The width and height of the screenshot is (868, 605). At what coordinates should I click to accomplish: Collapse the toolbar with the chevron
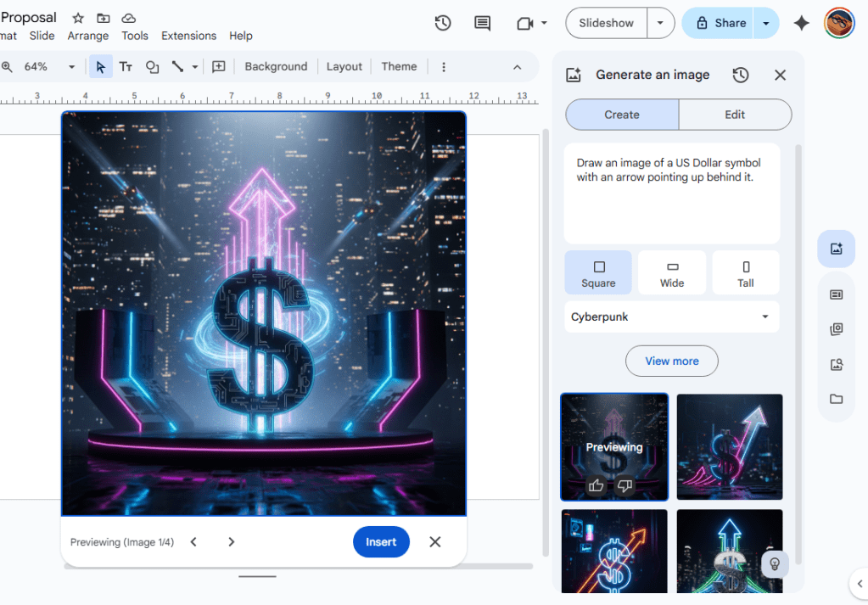pos(517,66)
